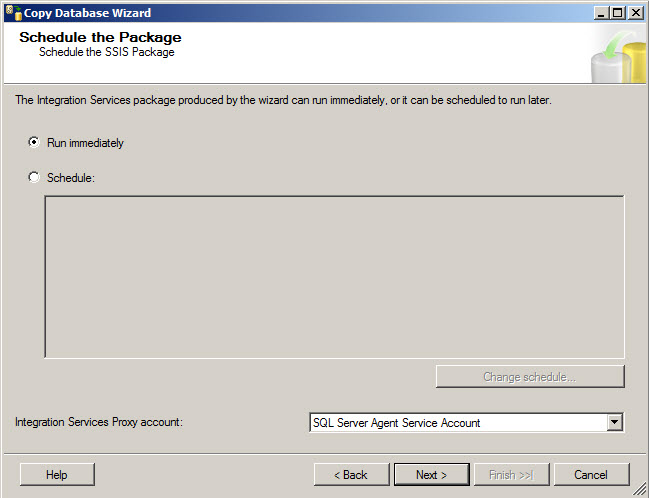Click the database wizard graphic in the header

(x=620, y=55)
